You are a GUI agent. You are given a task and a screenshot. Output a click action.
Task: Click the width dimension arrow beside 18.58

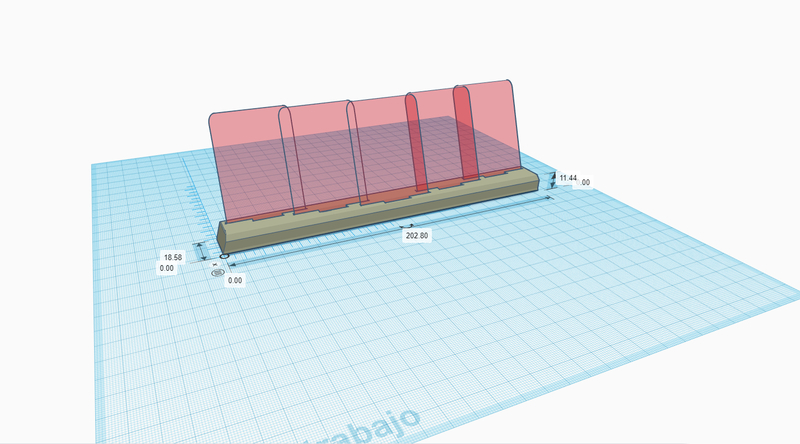point(201,252)
